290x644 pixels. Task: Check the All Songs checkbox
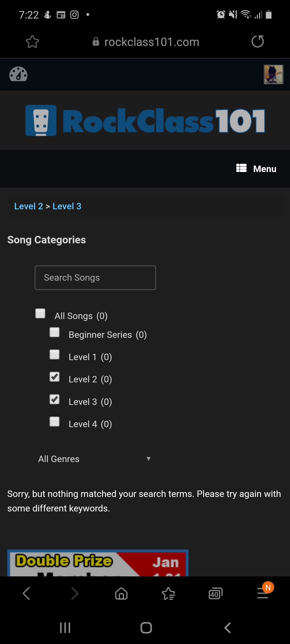coord(40,313)
